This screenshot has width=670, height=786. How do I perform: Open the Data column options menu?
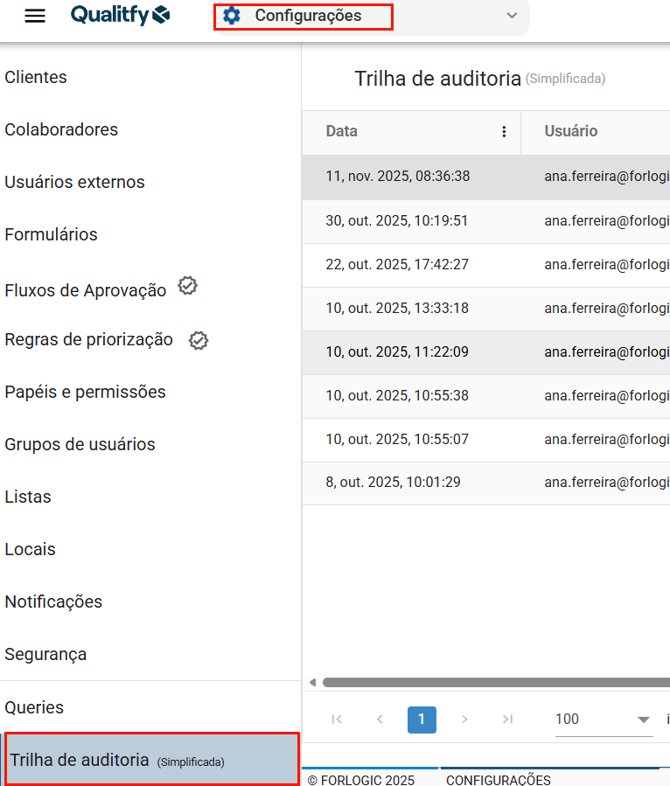pos(504,131)
